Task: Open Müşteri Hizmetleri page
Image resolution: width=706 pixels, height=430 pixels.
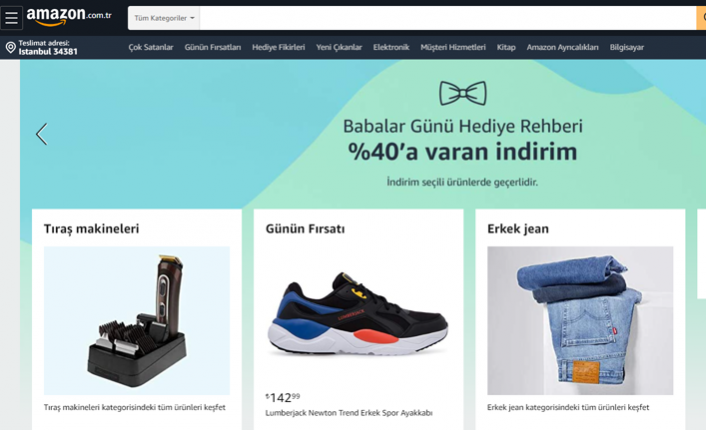Action: tap(453, 47)
